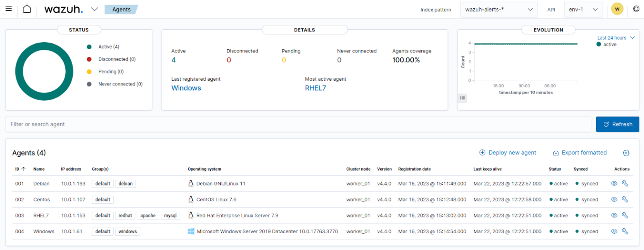Click the windows group badge
The image size is (644, 250).
(127, 231)
